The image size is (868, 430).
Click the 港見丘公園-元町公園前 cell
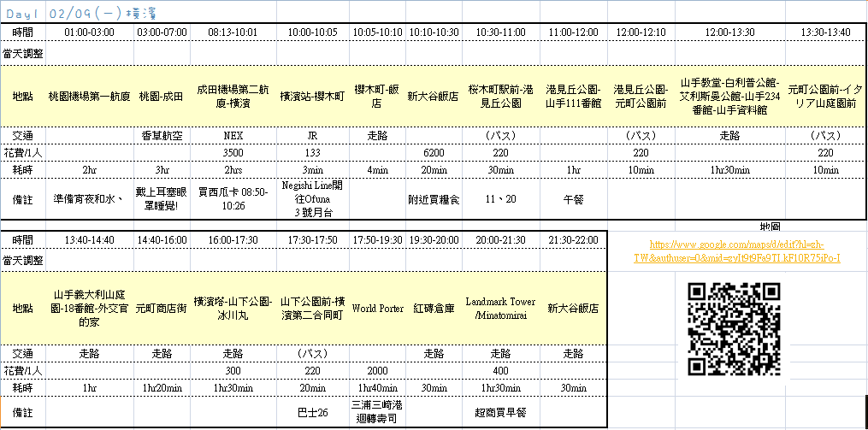pos(641,97)
